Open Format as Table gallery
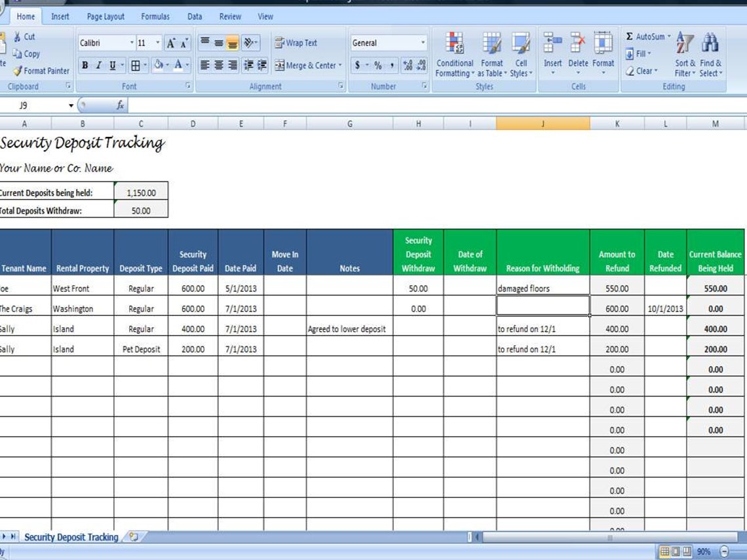Viewport: 747px width, 560px height. pos(491,55)
